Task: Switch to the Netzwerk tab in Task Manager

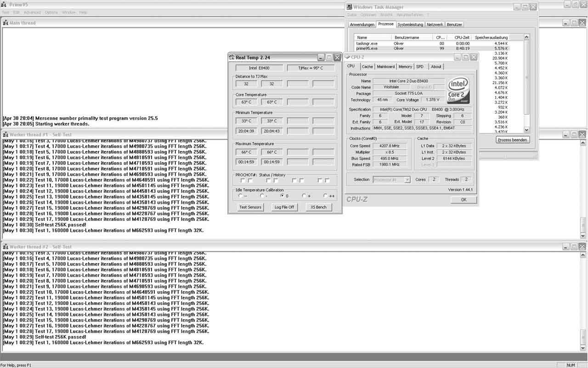Action: [435, 24]
